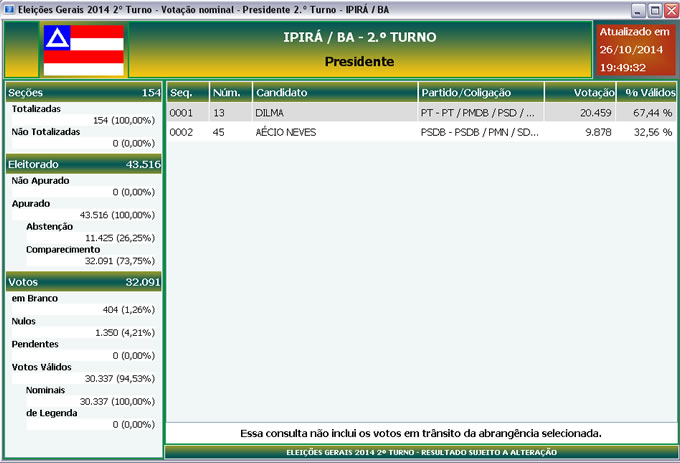Click the de Legenda label
680x463 pixels.
[52, 413]
